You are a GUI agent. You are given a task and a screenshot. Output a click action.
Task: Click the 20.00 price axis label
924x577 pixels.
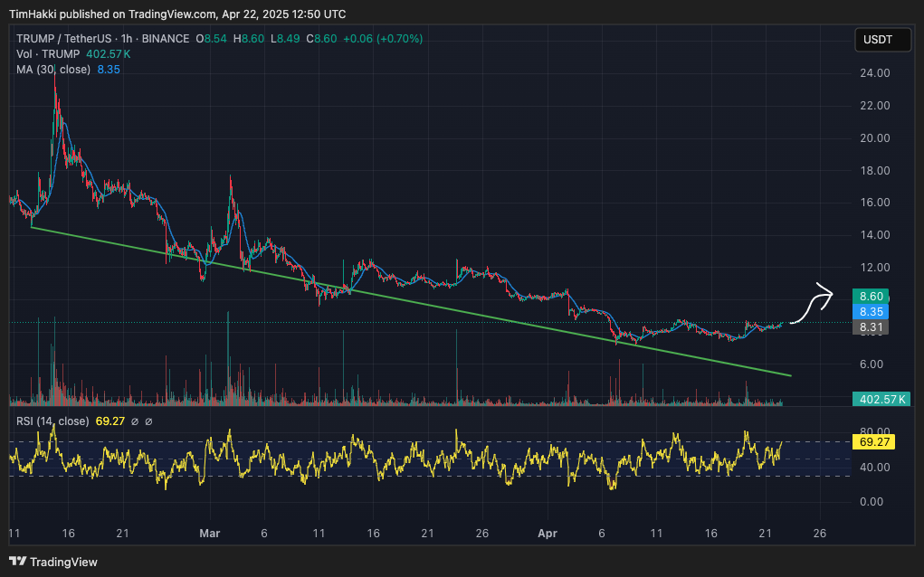[875, 137]
